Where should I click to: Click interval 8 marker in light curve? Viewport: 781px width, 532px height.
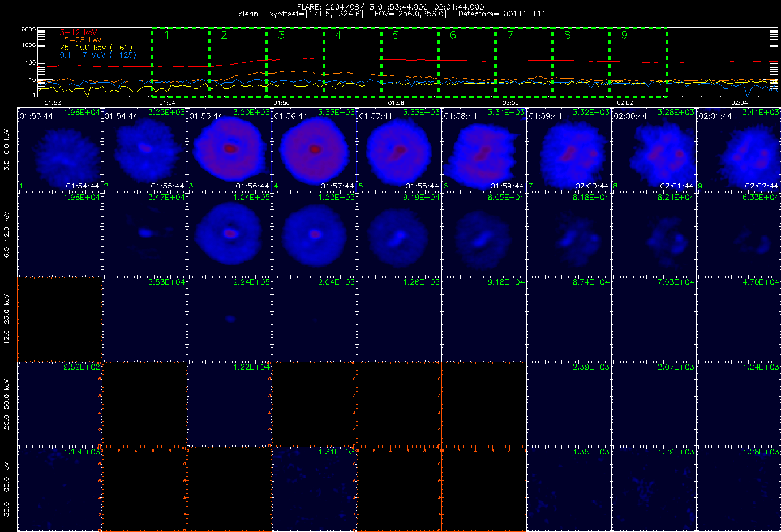coord(568,35)
